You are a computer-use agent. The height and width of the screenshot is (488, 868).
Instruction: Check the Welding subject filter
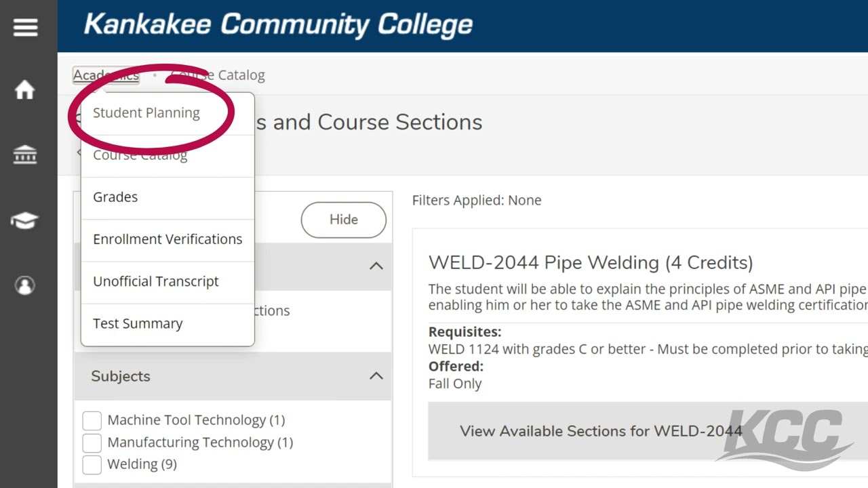click(x=92, y=464)
